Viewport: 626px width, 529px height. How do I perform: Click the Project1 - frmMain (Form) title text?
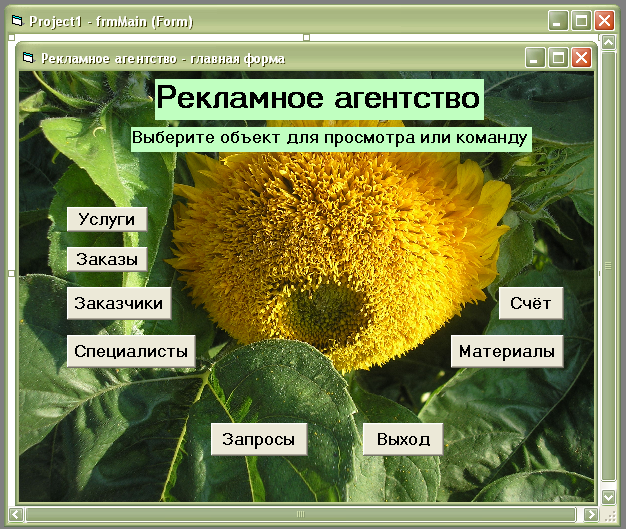click(111, 21)
